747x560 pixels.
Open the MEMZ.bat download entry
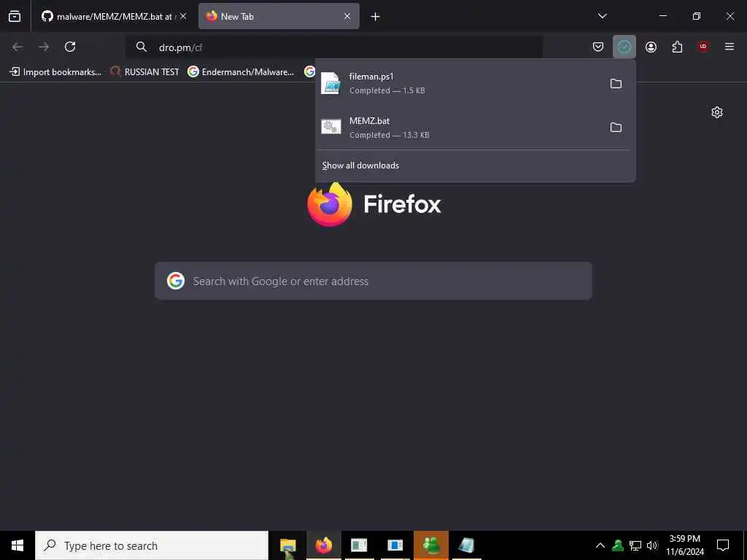point(457,128)
